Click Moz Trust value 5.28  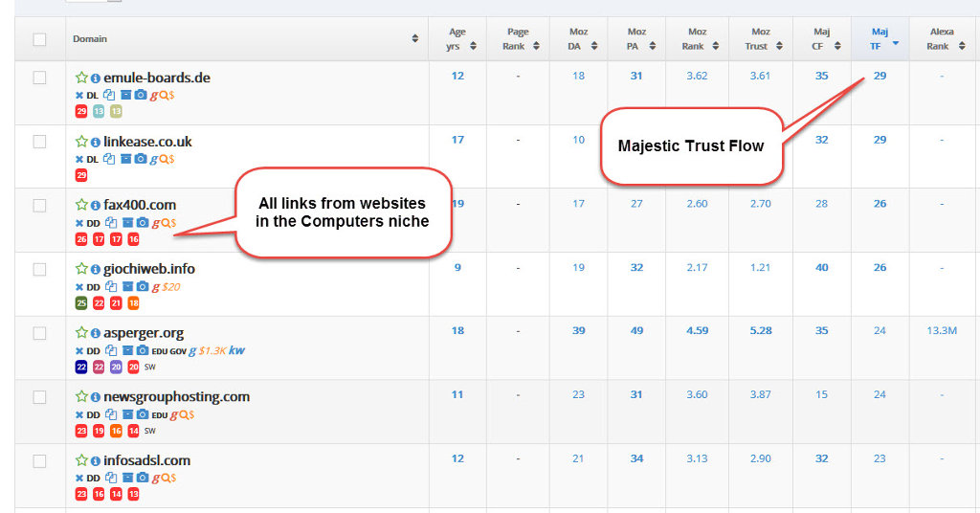tap(761, 330)
